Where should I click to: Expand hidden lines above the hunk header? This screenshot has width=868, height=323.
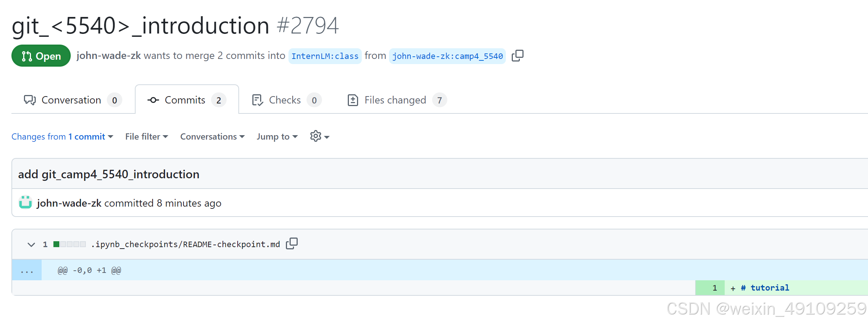pos(27,270)
